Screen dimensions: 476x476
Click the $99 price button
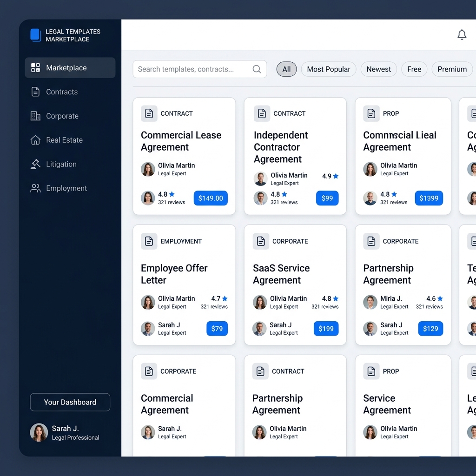[327, 198]
